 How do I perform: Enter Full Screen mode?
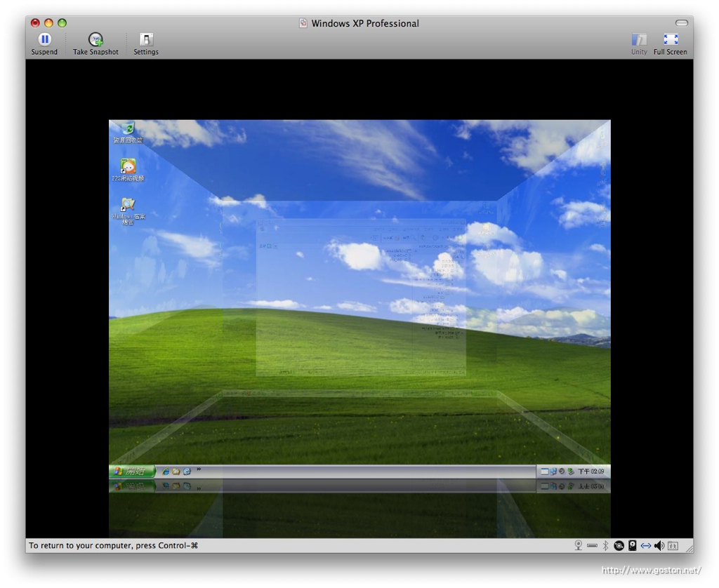pyautogui.click(x=670, y=44)
